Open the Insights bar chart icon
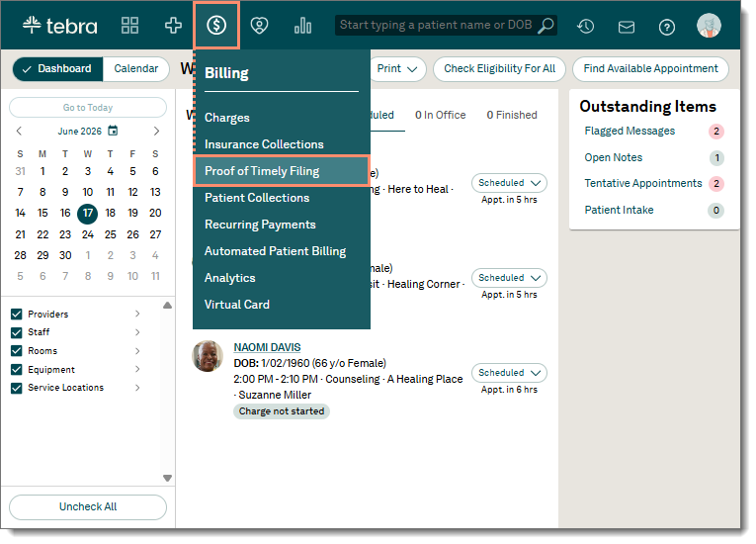The height and width of the screenshot is (544, 756). (x=302, y=25)
